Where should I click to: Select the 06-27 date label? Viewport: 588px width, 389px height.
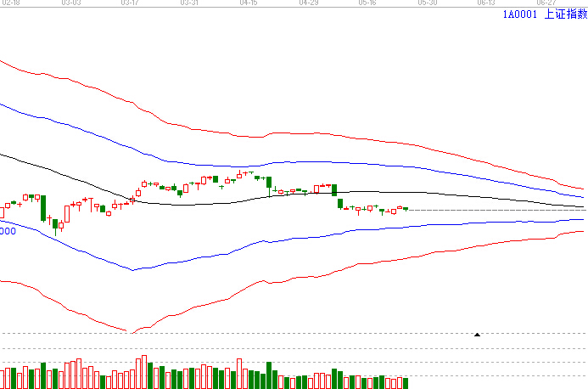click(x=546, y=3)
